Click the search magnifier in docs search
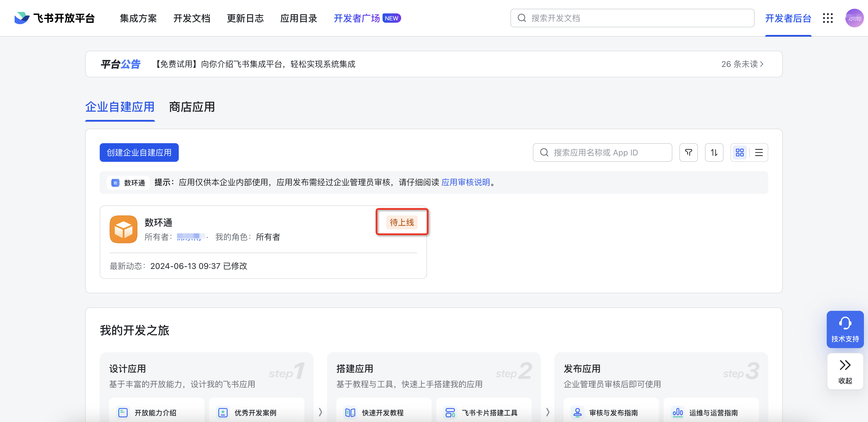 [x=521, y=18]
